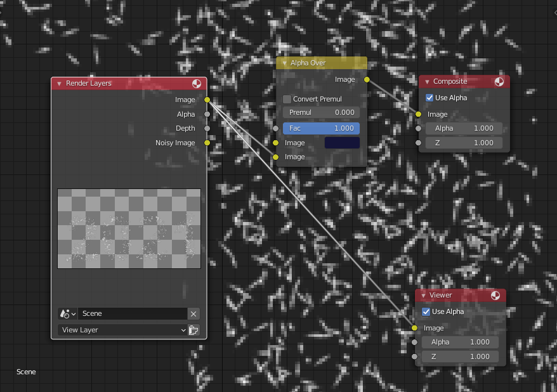
Task: Click the new view layer icon beside View Layer selector
Action: click(194, 330)
